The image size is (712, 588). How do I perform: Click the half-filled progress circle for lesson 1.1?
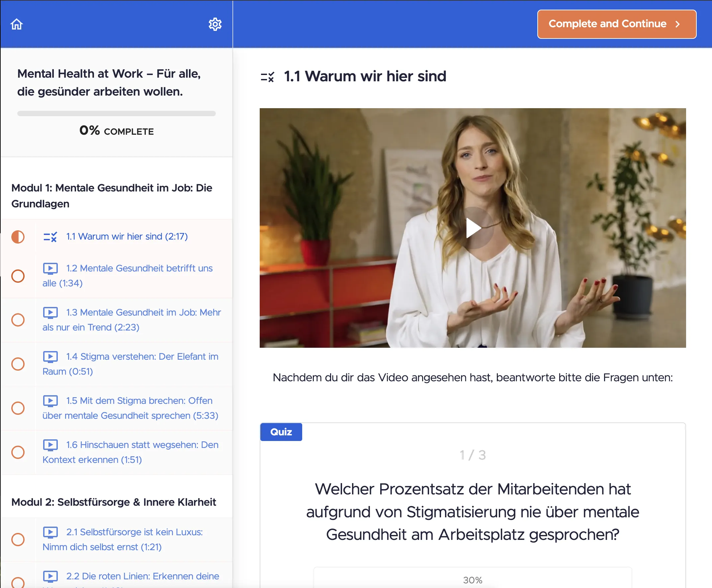[x=18, y=237]
